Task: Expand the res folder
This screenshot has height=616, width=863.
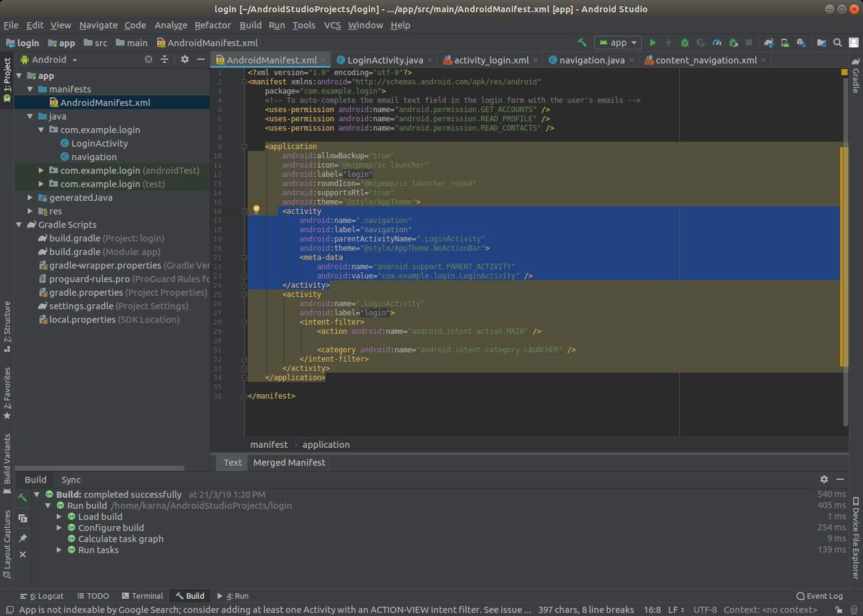Action: coord(30,211)
